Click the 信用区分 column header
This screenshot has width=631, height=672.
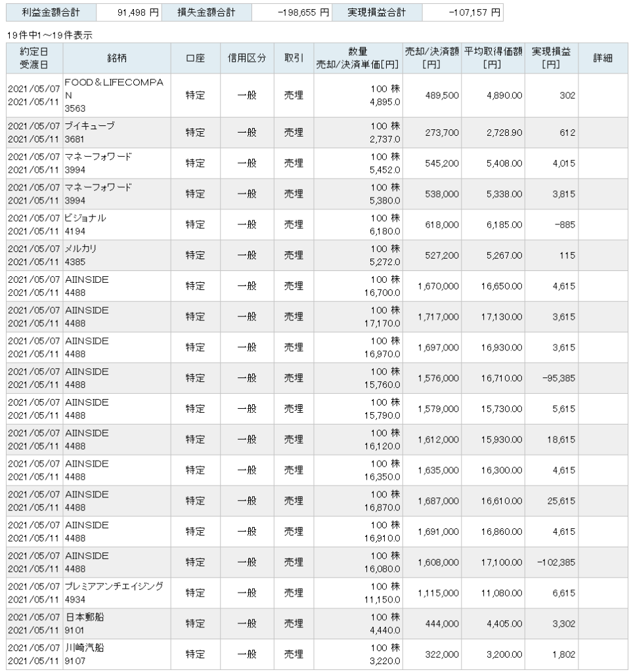pyautogui.click(x=247, y=58)
